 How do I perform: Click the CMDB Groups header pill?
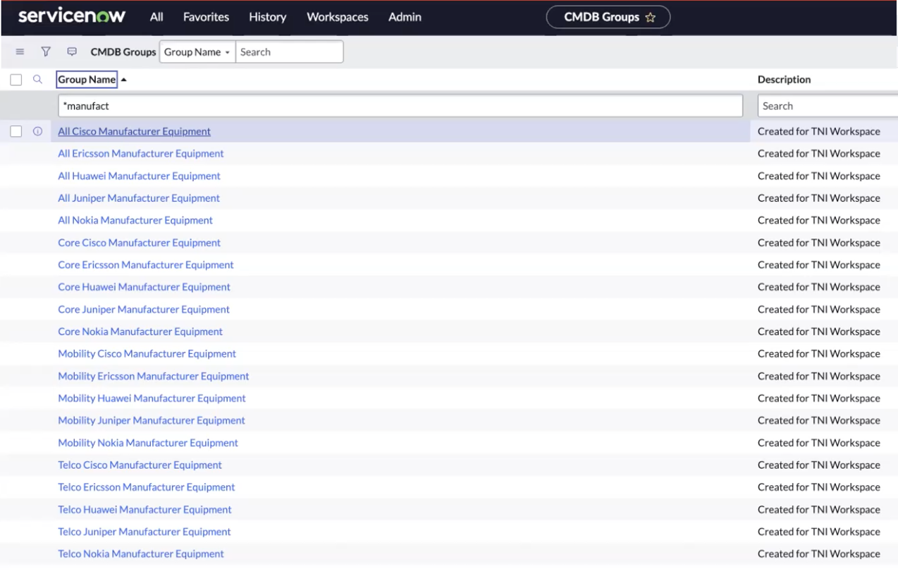(608, 18)
